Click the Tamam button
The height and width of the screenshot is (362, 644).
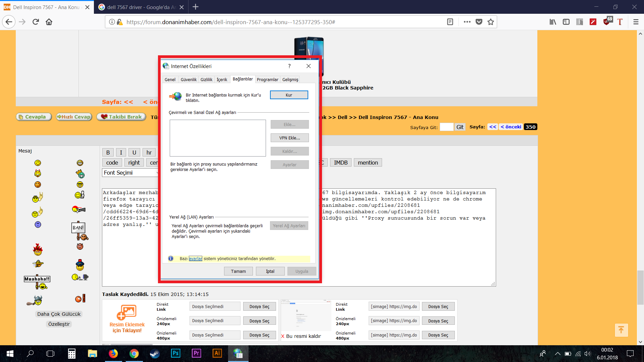(x=238, y=271)
